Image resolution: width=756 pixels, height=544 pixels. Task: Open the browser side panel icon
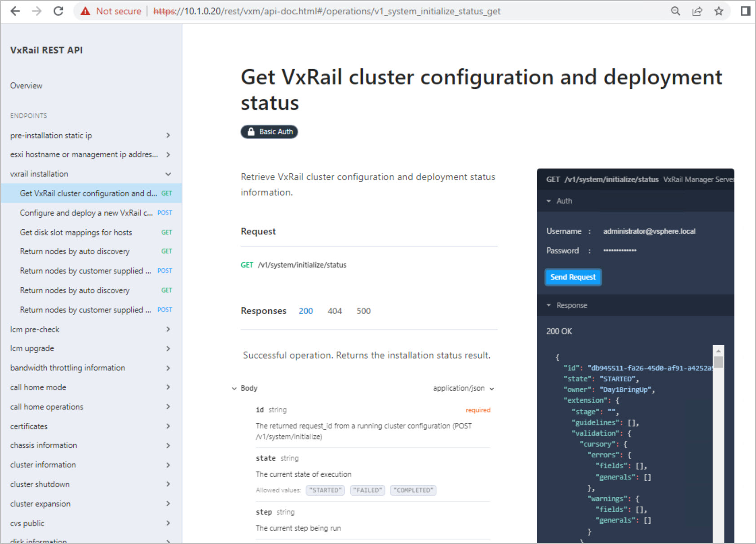tap(745, 11)
